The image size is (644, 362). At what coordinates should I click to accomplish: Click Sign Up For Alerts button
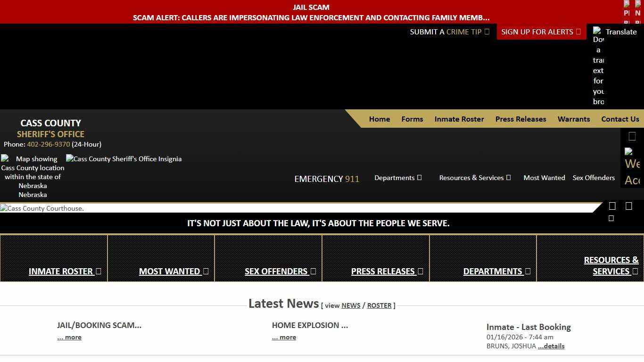point(541,32)
